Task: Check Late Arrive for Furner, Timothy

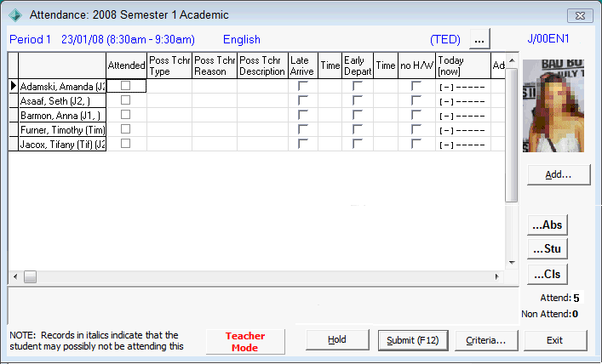Action: point(303,129)
